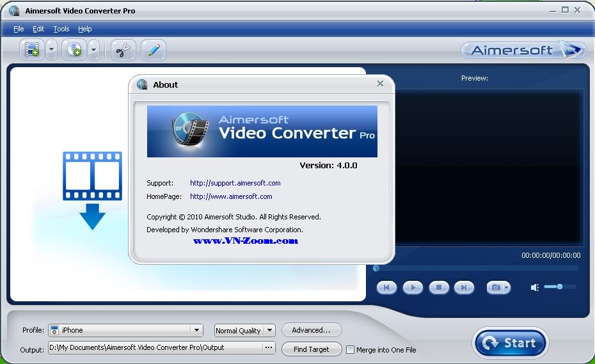Click the Video Converter Pro banner
The width and height of the screenshot is (595, 364).
point(262,131)
